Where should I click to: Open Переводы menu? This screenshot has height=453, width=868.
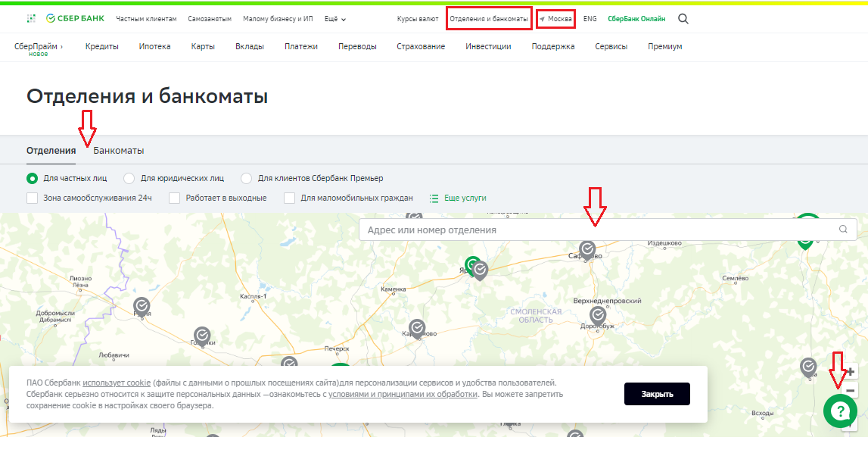tap(357, 46)
